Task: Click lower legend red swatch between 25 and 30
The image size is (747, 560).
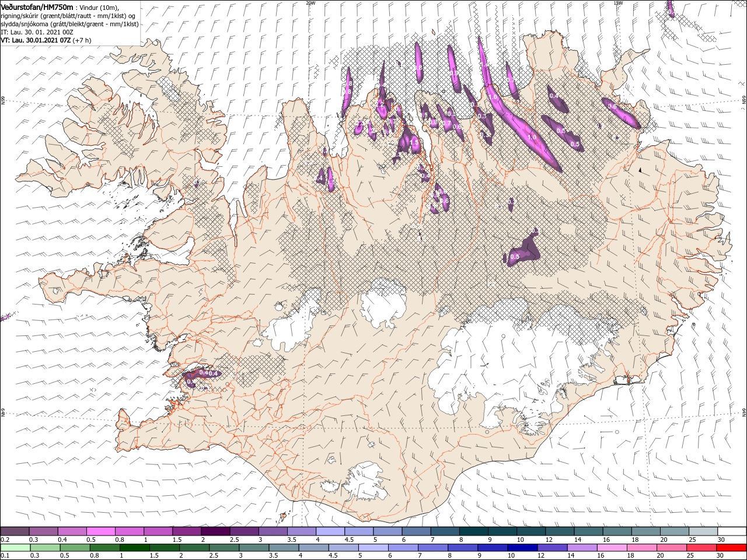Action: 701,548
